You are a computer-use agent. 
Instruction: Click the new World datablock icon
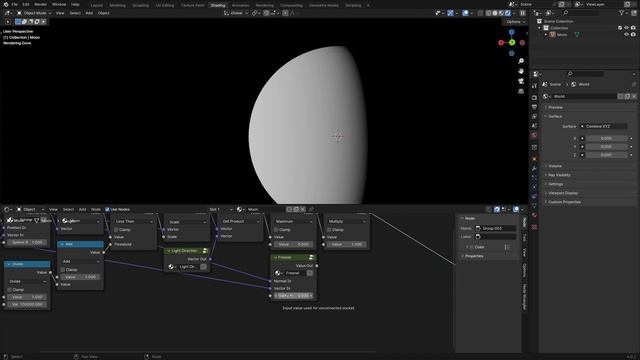coord(627,96)
